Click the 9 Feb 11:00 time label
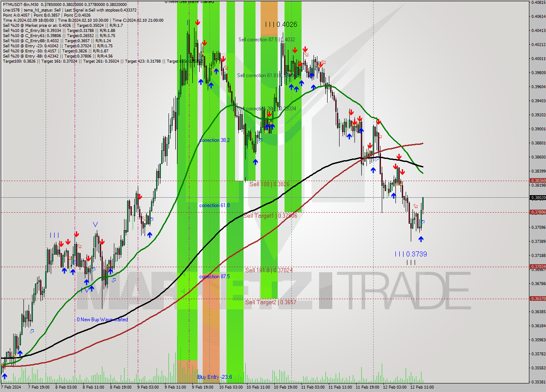Screen dimensions: 546x392 [175, 387]
